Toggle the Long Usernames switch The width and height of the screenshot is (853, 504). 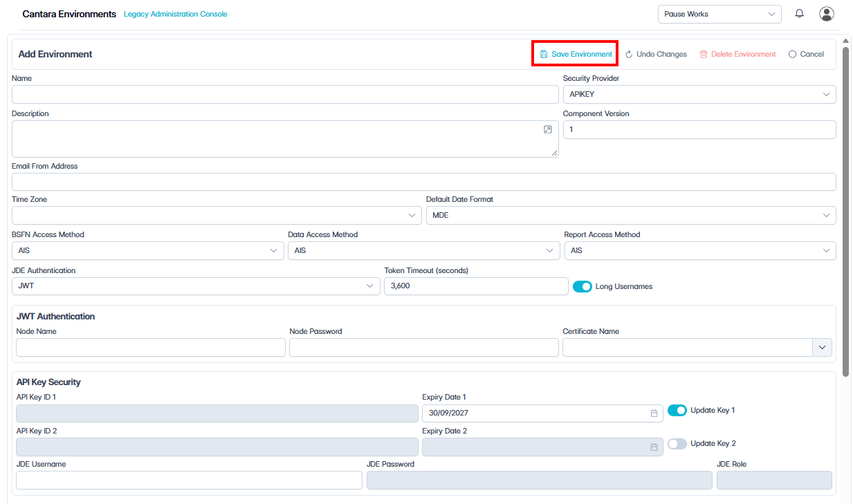tap(583, 286)
